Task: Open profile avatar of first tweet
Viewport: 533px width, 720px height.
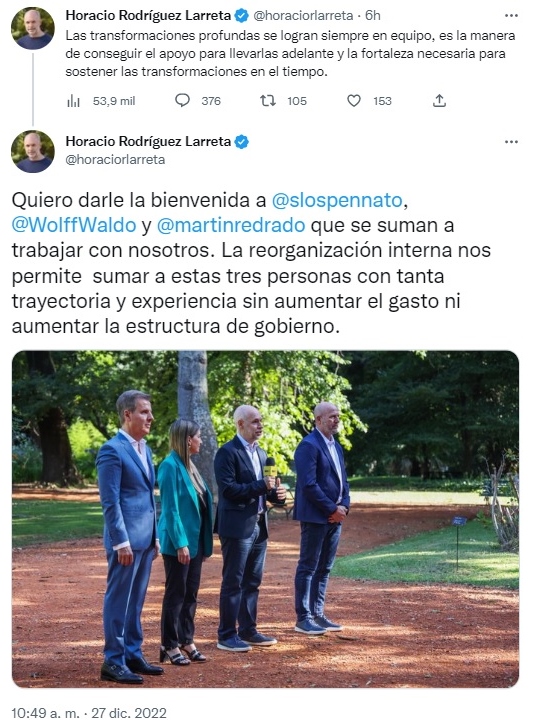Action: [33, 28]
